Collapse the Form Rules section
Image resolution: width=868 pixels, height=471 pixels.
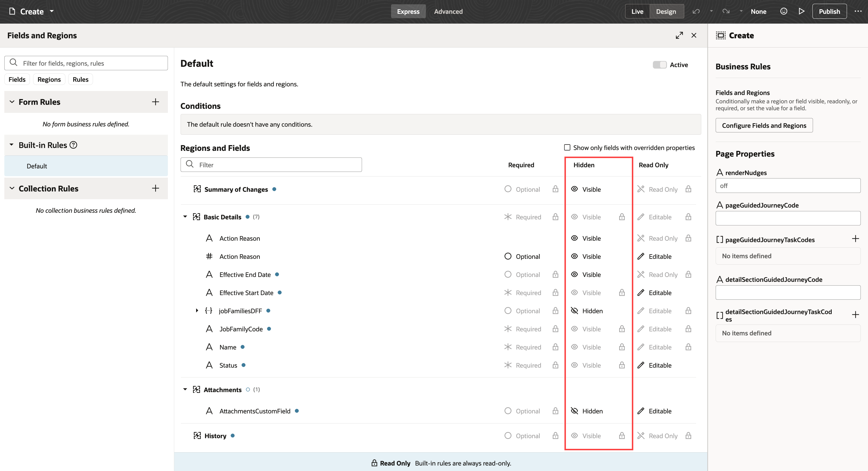[12, 102]
